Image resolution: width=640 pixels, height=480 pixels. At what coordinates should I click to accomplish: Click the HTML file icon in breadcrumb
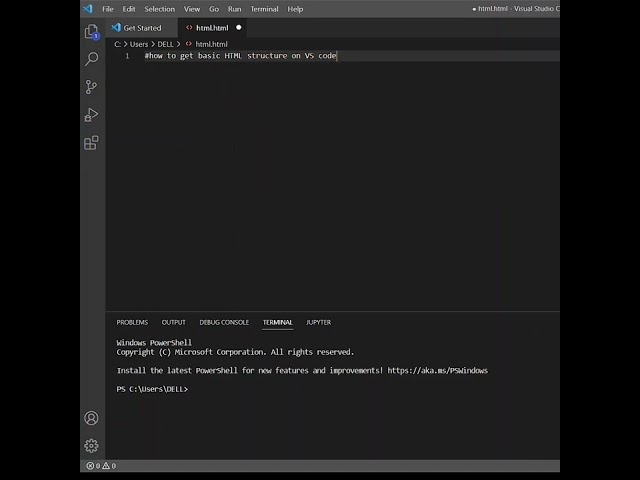tap(189, 44)
